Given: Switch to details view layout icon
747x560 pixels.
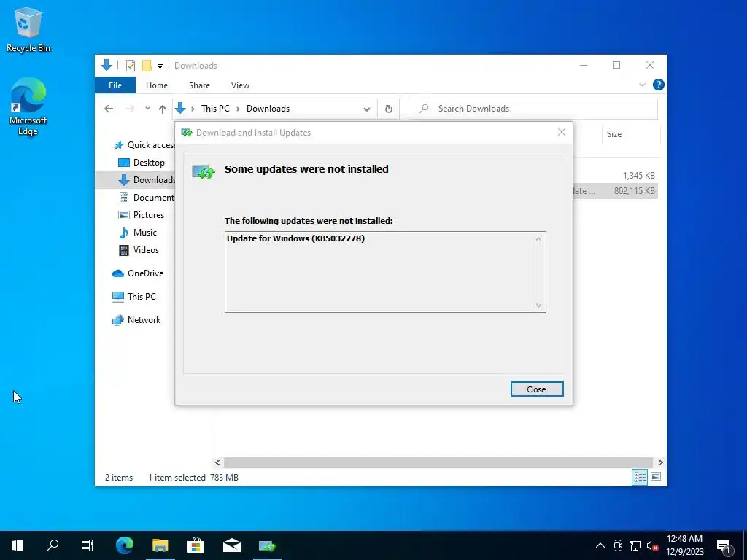Looking at the screenshot, I should 640,477.
